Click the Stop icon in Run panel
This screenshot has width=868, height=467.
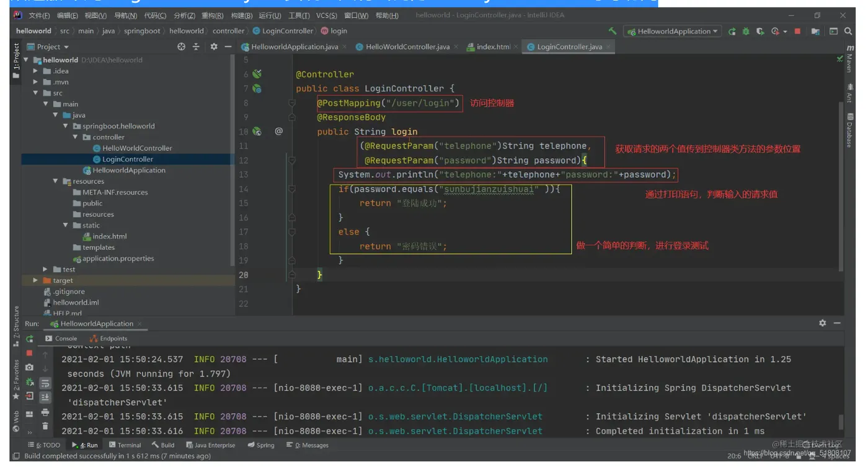(x=29, y=353)
